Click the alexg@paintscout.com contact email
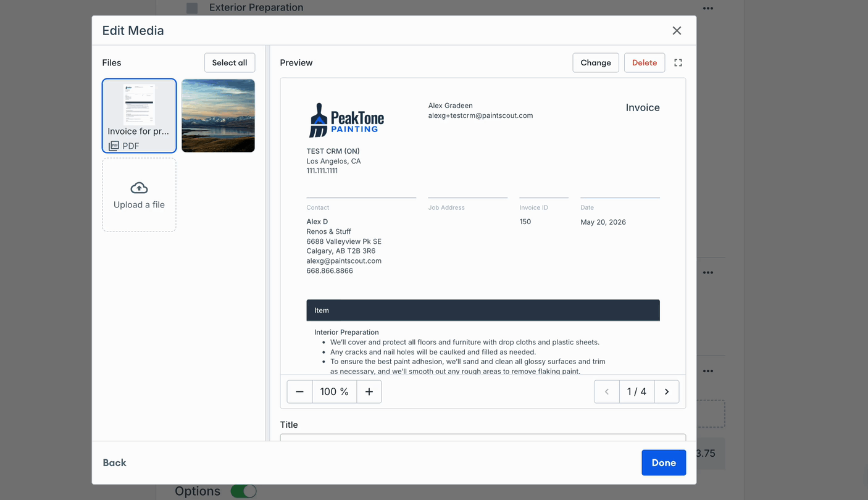This screenshot has width=868, height=500. pos(344,260)
